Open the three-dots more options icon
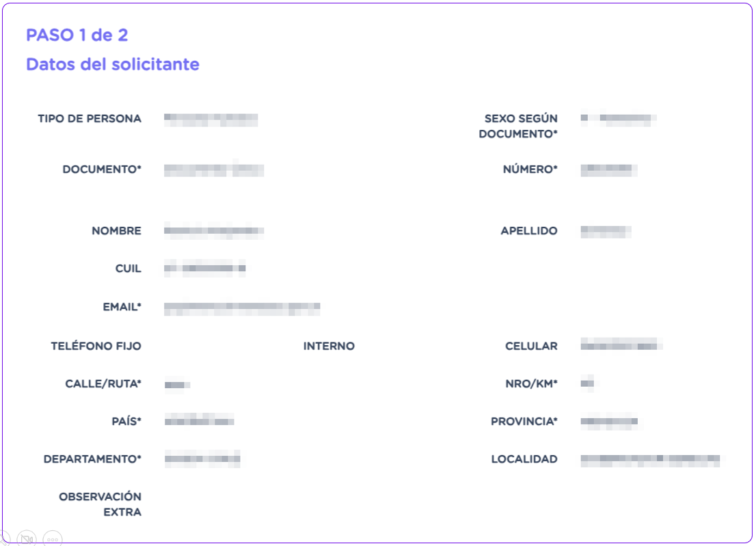The height and width of the screenshot is (546, 756). pos(53,538)
